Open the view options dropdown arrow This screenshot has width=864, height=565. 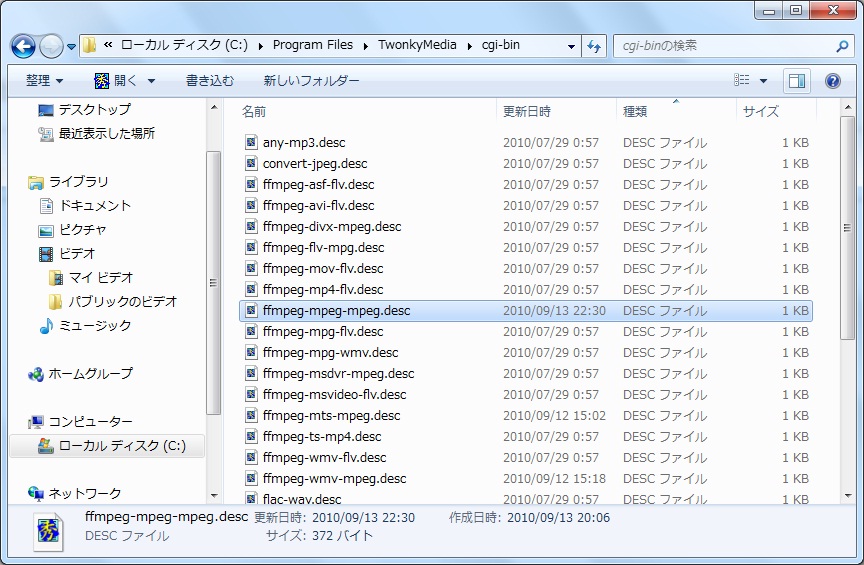[763, 81]
